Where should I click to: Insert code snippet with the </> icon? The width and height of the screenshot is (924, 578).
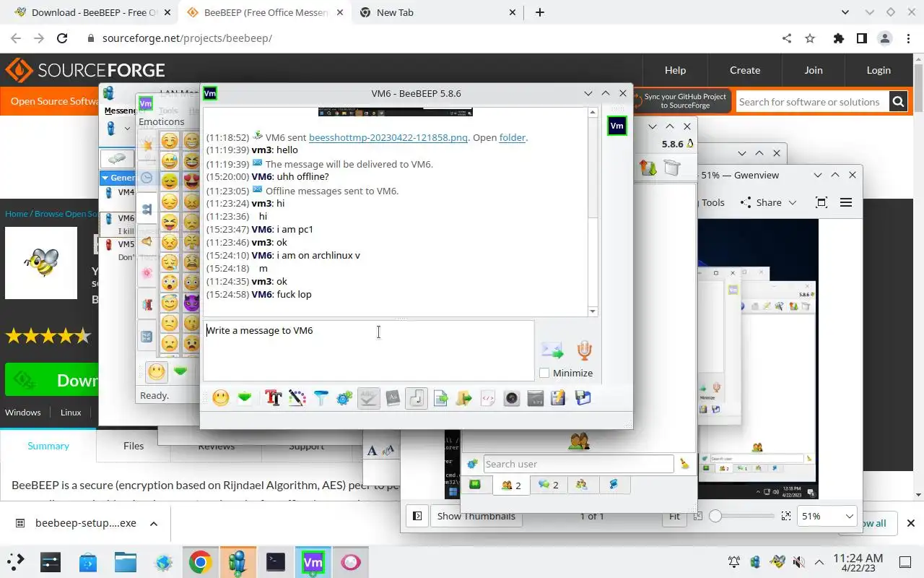(488, 398)
